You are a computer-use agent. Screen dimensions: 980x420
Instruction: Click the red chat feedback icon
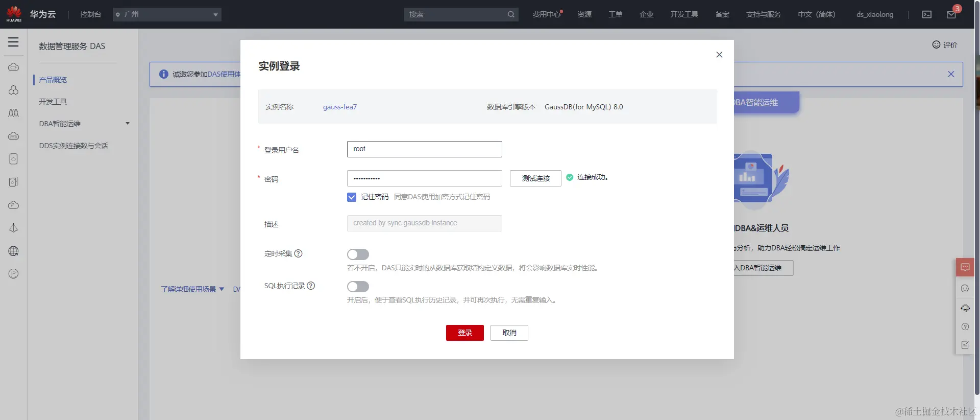click(x=965, y=267)
